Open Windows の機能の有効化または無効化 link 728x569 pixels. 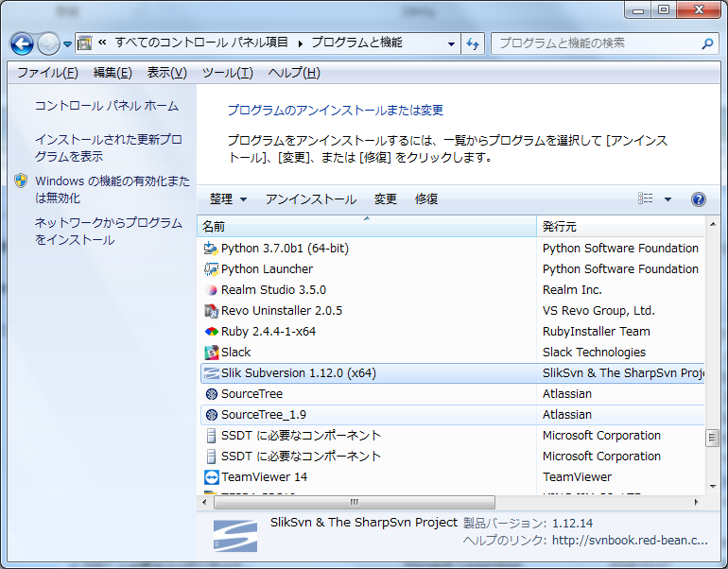click(112, 189)
